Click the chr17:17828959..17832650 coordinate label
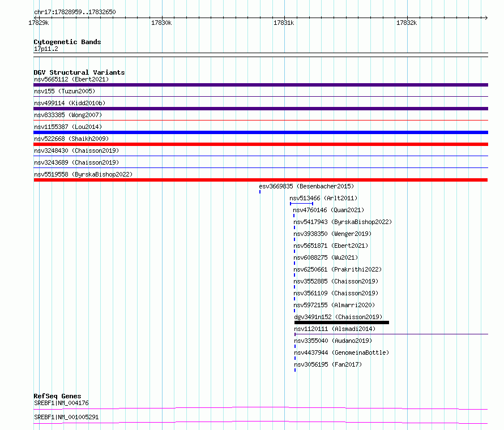 (x=75, y=12)
